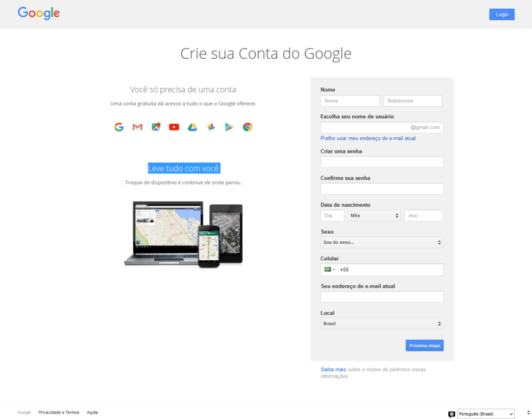
Task: Click the Ajuda footer link
Action: pos(93,412)
